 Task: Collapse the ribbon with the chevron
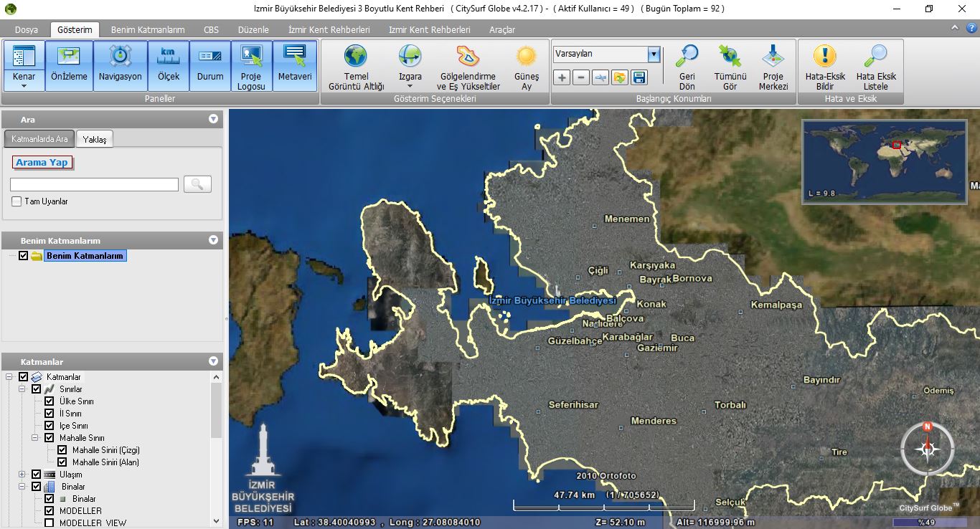(954, 27)
